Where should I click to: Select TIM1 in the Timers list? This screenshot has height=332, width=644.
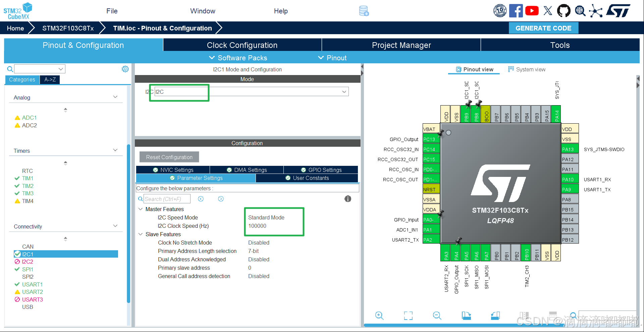point(28,178)
